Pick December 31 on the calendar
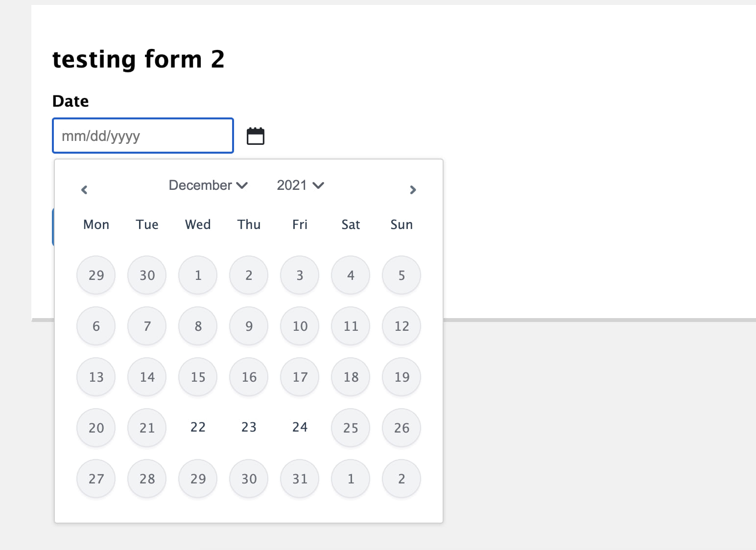The height and width of the screenshot is (550, 756). coord(300,479)
